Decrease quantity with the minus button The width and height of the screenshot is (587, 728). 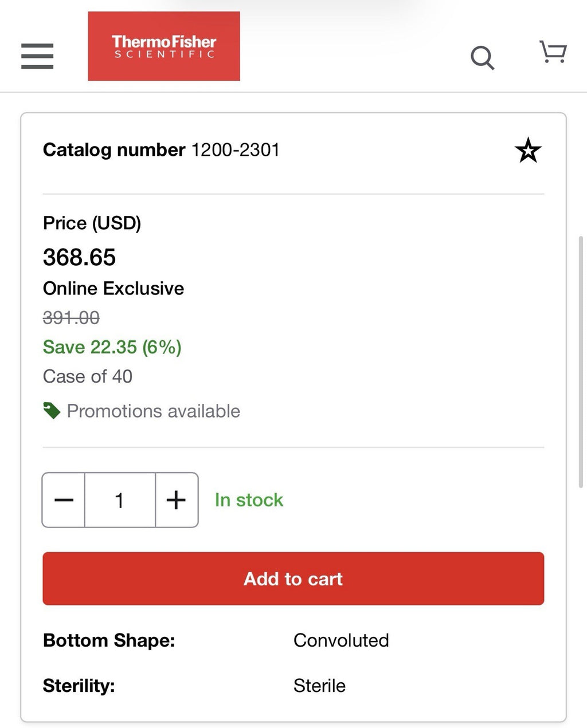tap(64, 500)
